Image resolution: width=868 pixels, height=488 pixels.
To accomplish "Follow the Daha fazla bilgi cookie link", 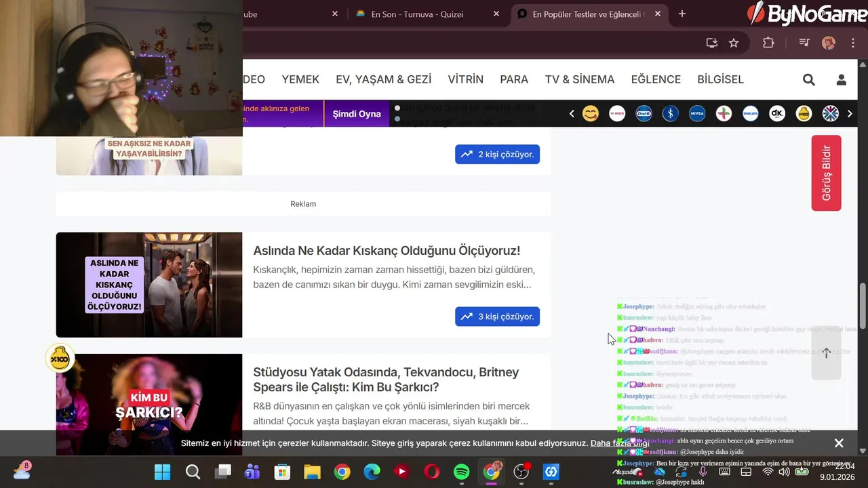I will (620, 443).
